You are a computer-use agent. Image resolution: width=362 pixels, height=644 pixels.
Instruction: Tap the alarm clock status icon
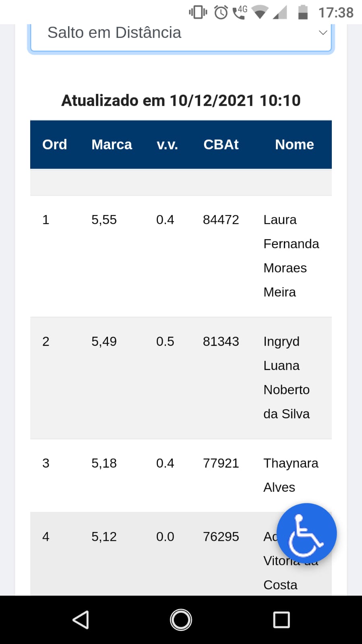[x=221, y=12]
